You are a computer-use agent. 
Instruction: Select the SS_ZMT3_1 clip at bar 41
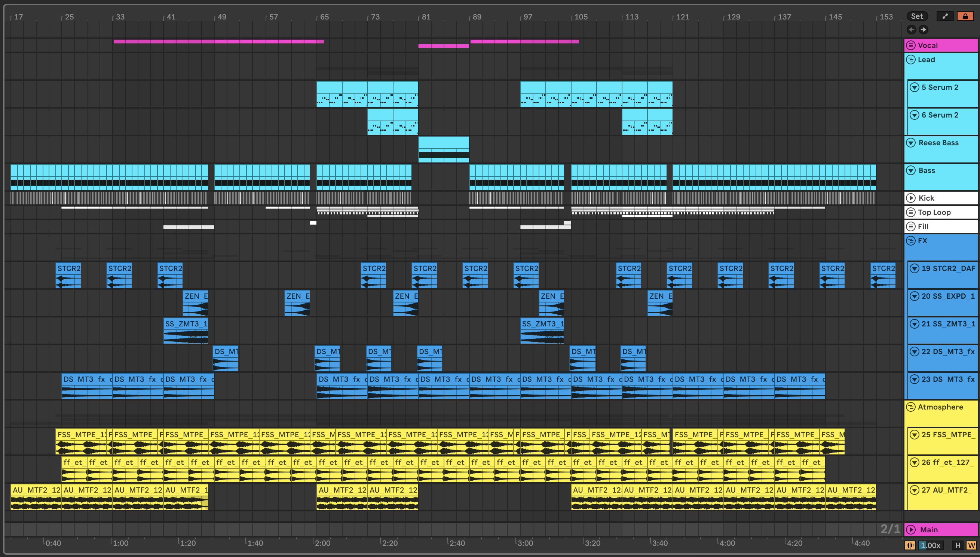tap(186, 331)
